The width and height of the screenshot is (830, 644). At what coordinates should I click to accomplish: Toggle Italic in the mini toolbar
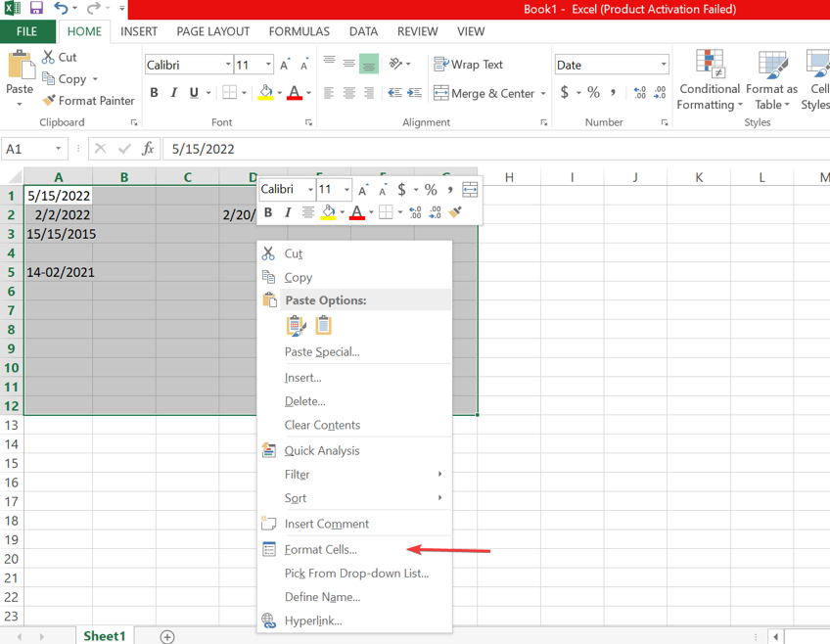[x=288, y=212]
